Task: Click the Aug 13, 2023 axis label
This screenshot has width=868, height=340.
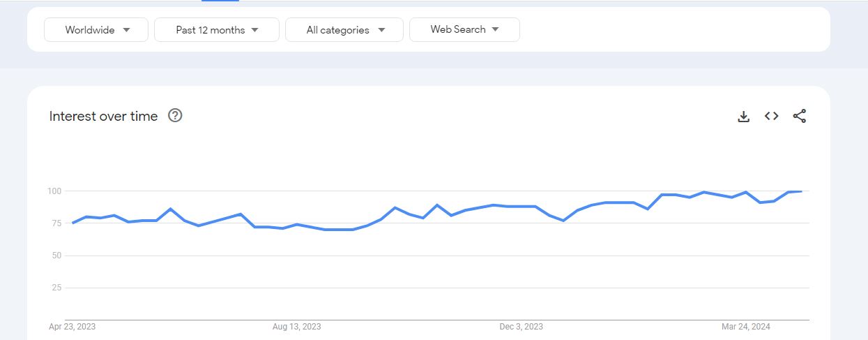Action: coord(297,327)
